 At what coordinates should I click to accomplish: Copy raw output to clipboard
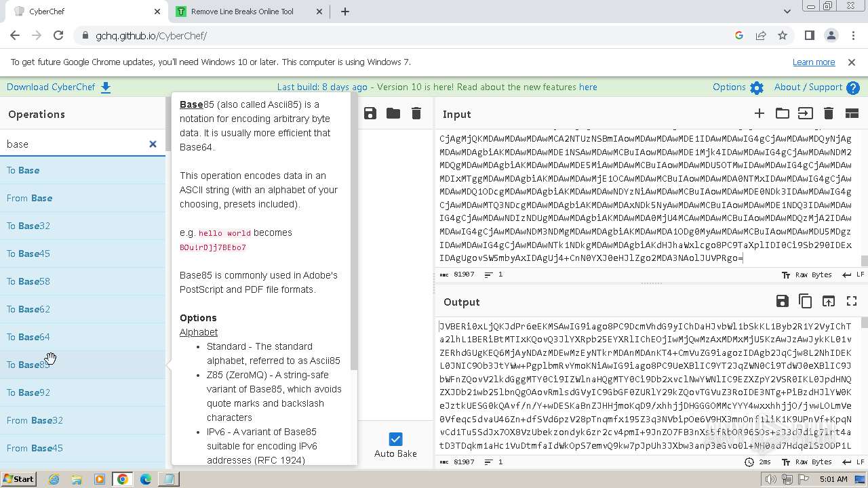click(x=806, y=301)
